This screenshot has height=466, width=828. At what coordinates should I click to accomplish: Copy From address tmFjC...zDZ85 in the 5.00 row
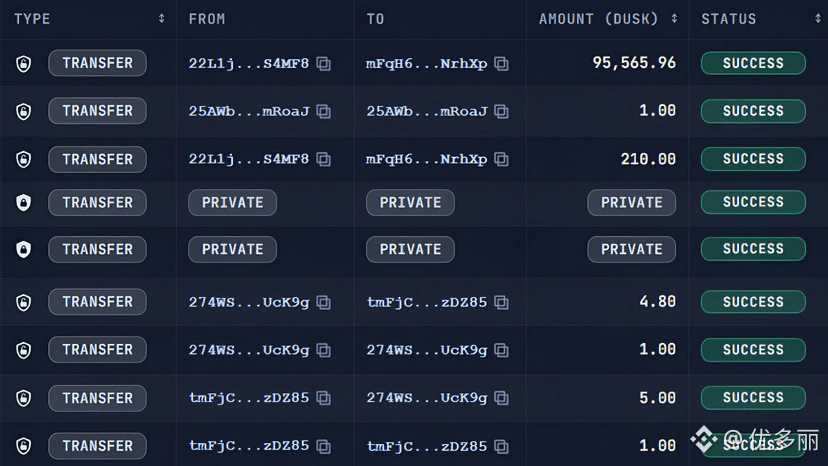pos(324,398)
